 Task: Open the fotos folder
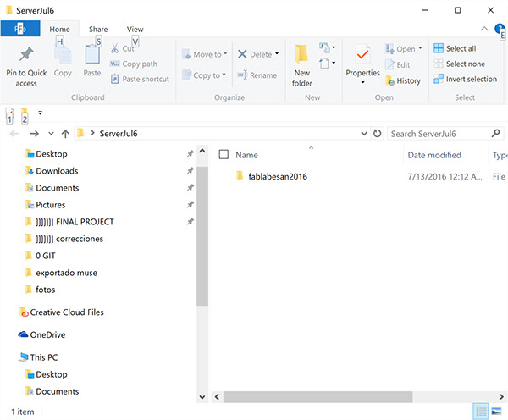click(x=46, y=290)
